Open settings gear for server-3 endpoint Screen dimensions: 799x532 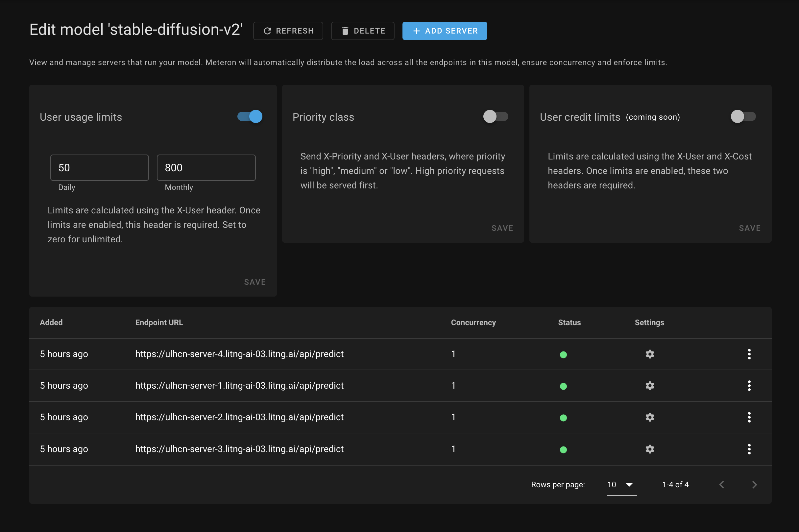(x=649, y=449)
